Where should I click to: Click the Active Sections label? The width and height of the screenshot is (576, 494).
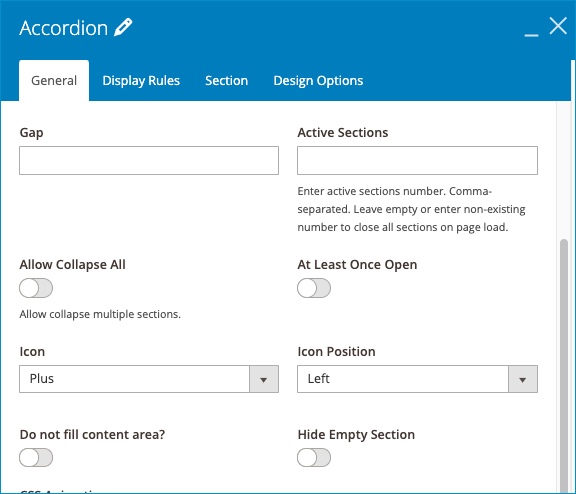(342, 133)
